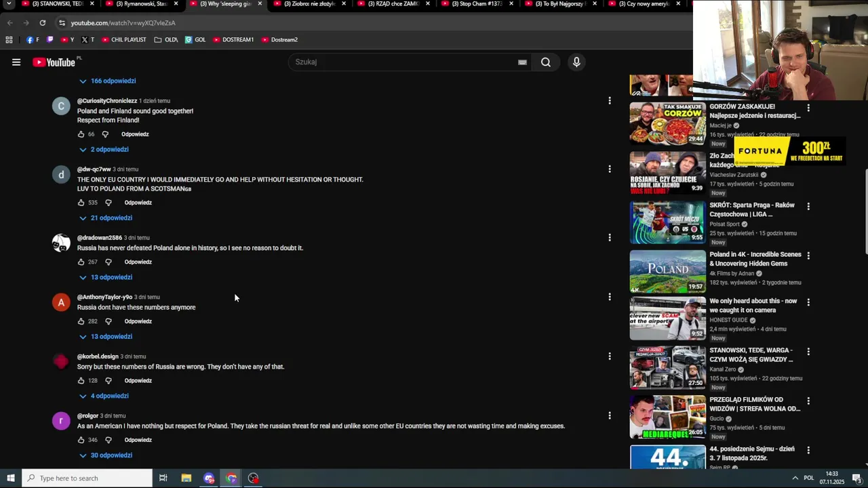Image resolution: width=868 pixels, height=488 pixels.
Task: Go to the YouTube home logo
Action: pyautogui.click(x=54, y=62)
